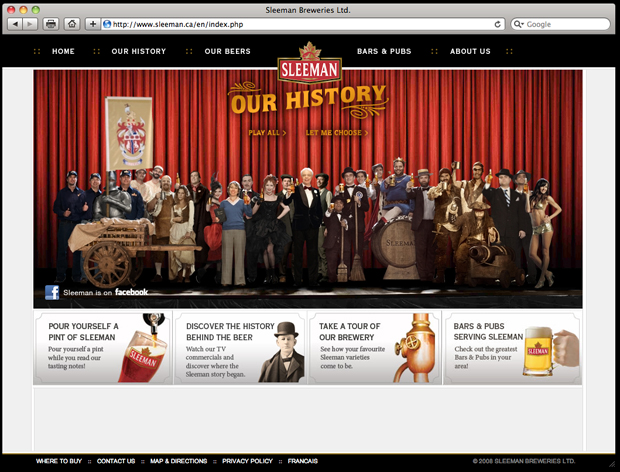Click the bowler hat man portrait
620x472 pixels.
[282, 352]
